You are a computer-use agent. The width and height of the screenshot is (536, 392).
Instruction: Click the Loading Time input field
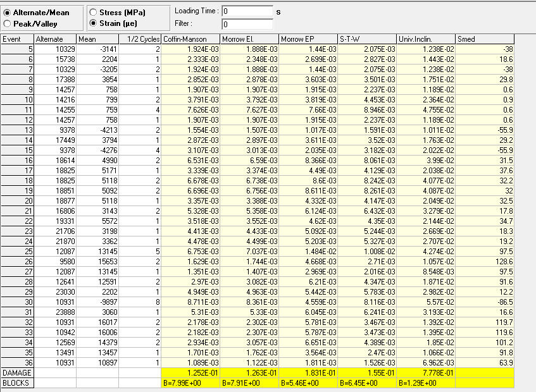pos(247,11)
